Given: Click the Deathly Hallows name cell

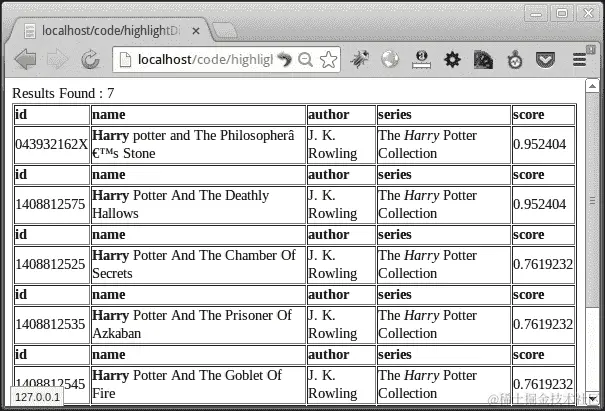Looking at the screenshot, I should 198,205.
